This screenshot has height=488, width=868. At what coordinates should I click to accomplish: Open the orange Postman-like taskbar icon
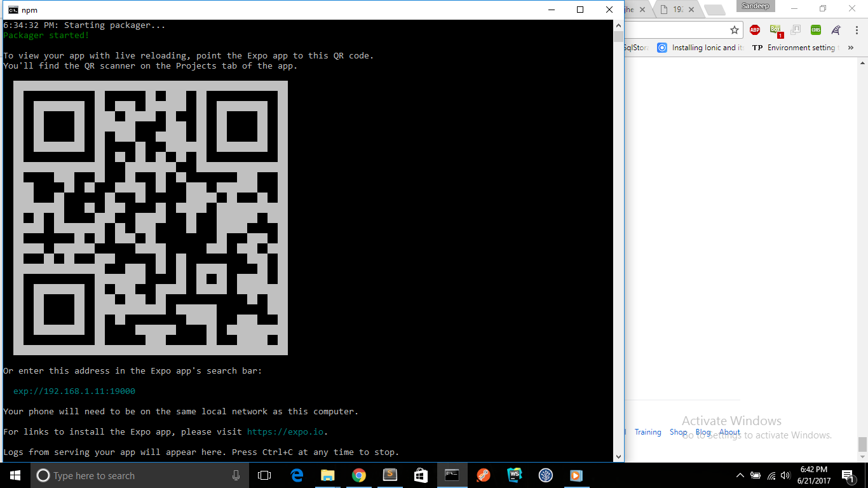(x=483, y=475)
